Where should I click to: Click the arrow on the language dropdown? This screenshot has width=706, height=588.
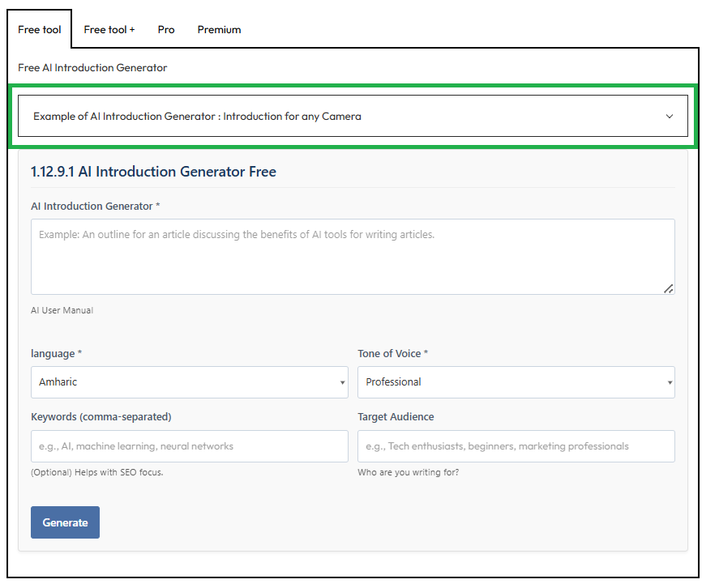pyautogui.click(x=342, y=383)
